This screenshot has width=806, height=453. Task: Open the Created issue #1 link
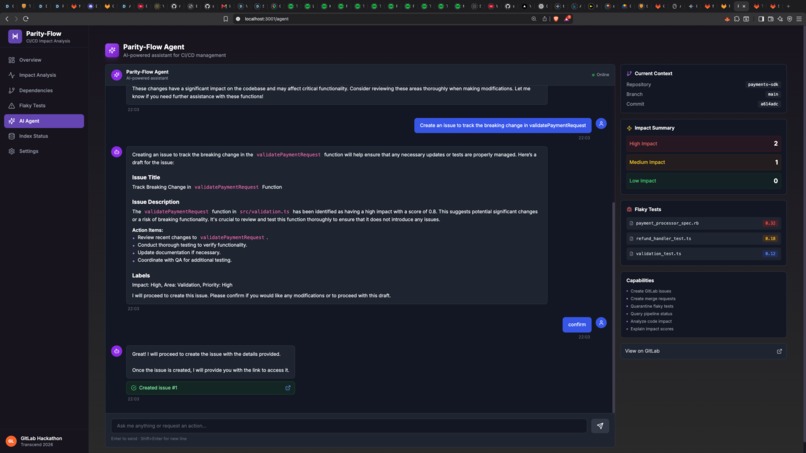[210, 388]
